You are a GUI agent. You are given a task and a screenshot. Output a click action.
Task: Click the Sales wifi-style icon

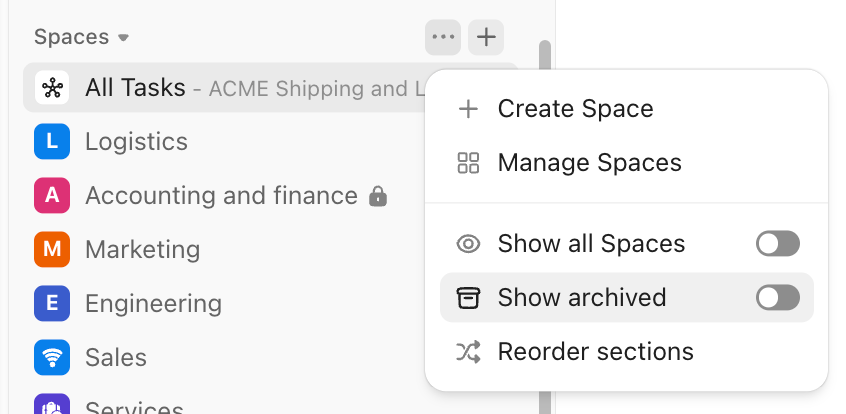[x=51, y=357]
